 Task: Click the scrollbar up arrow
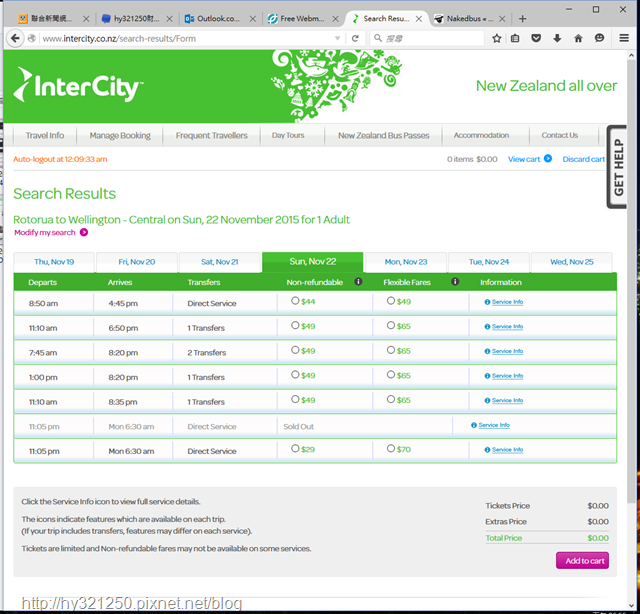631,55
